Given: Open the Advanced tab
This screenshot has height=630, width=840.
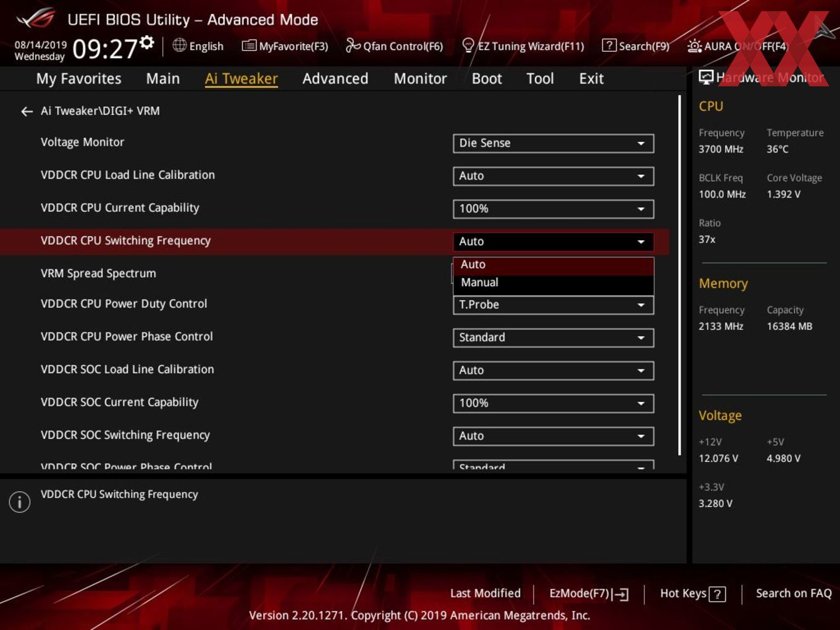Looking at the screenshot, I should pos(335,78).
